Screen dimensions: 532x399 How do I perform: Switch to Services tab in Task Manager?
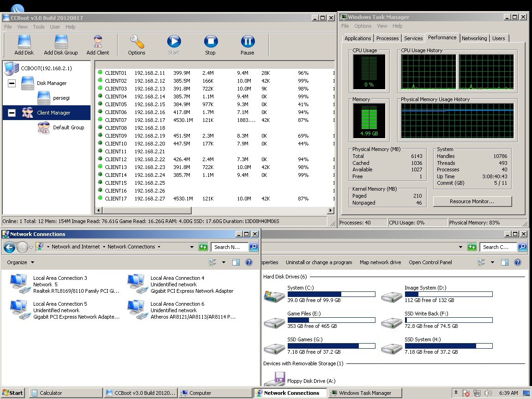click(x=413, y=38)
